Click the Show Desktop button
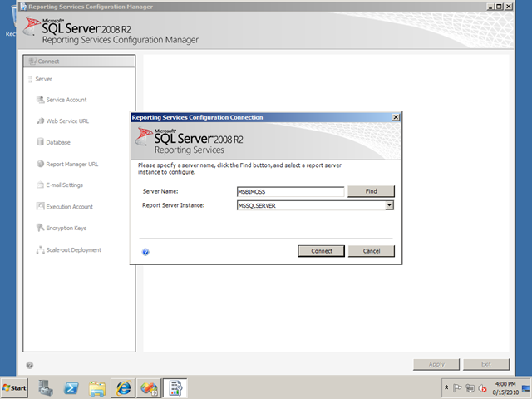The image size is (532, 399). pyautogui.click(x=526, y=388)
